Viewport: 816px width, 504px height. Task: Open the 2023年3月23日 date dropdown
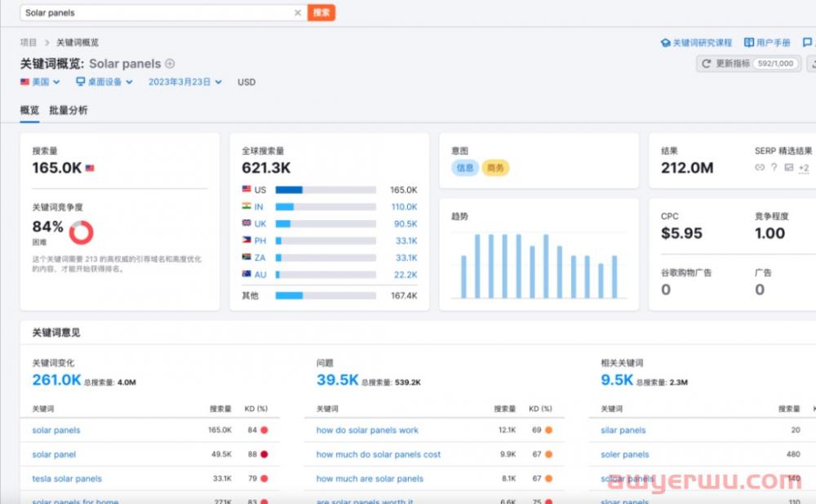185,82
